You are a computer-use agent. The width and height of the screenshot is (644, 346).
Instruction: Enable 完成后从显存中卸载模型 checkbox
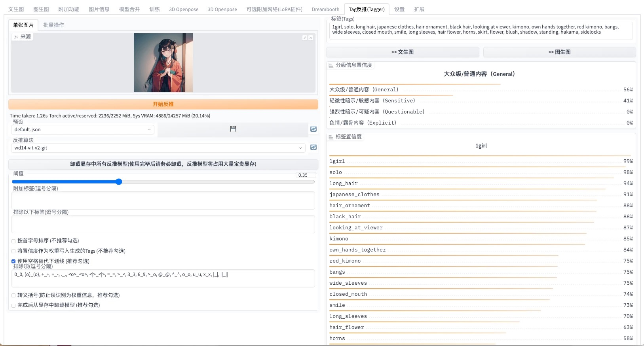[x=13, y=305]
